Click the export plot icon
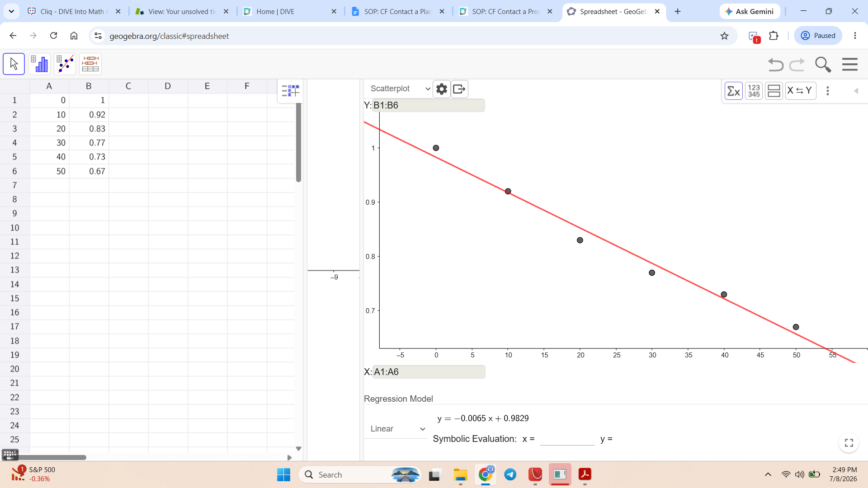The width and height of the screenshot is (868, 488). tap(459, 89)
